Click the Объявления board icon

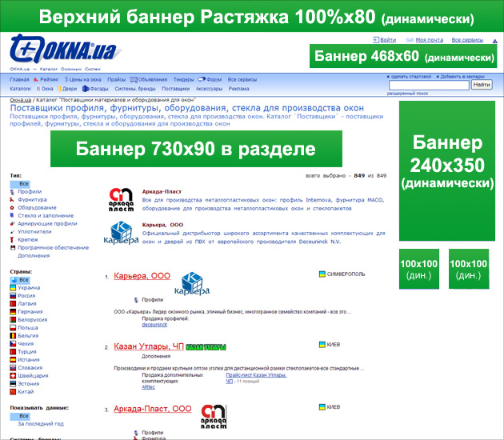[x=134, y=80]
